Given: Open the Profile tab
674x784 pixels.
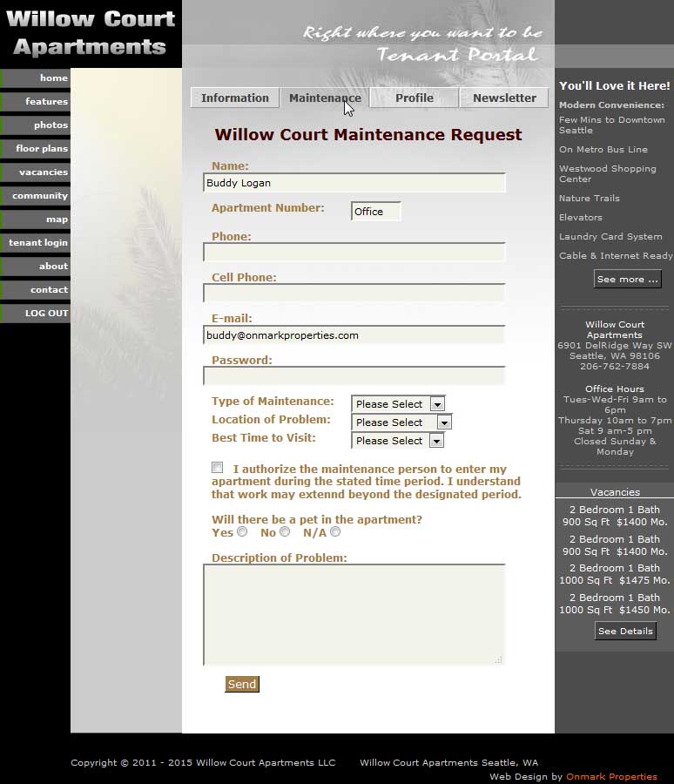Looking at the screenshot, I should (415, 98).
